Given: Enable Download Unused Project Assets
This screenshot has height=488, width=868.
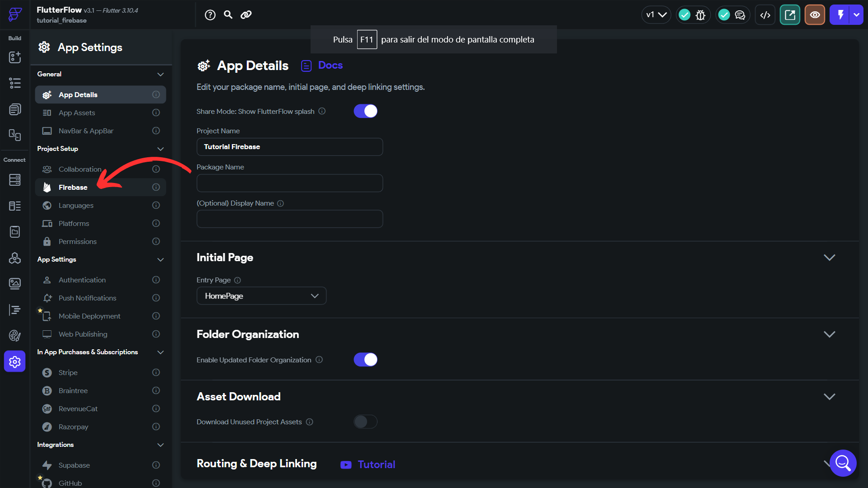Looking at the screenshot, I should tap(365, 422).
